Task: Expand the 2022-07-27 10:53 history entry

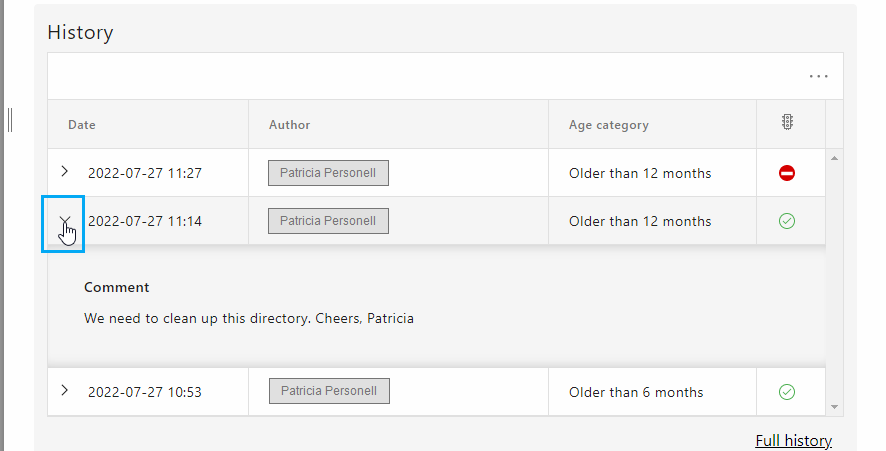Action: click(64, 390)
